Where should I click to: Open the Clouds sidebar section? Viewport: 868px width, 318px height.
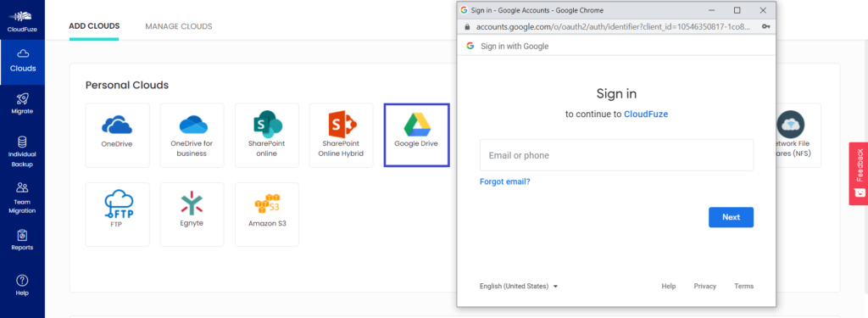pyautogui.click(x=23, y=62)
